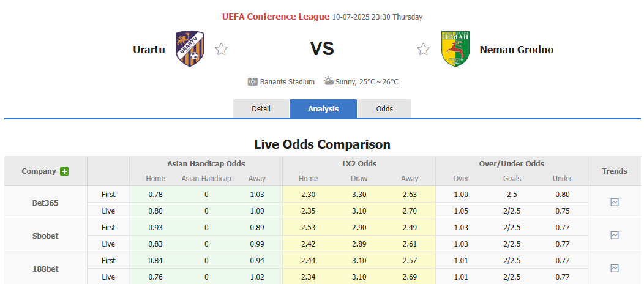Click Bet365 first home 1X2 odds 2.30
644x284 pixels.
coord(308,194)
